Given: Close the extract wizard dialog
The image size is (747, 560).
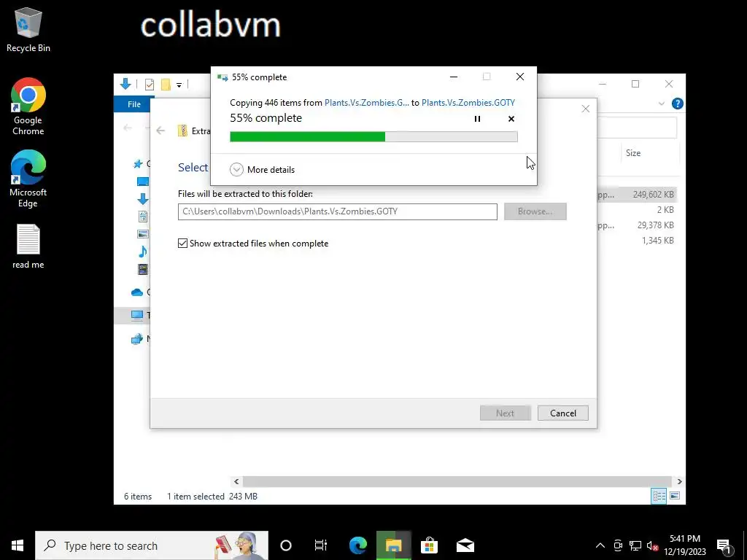Looking at the screenshot, I should (x=586, y=109).
